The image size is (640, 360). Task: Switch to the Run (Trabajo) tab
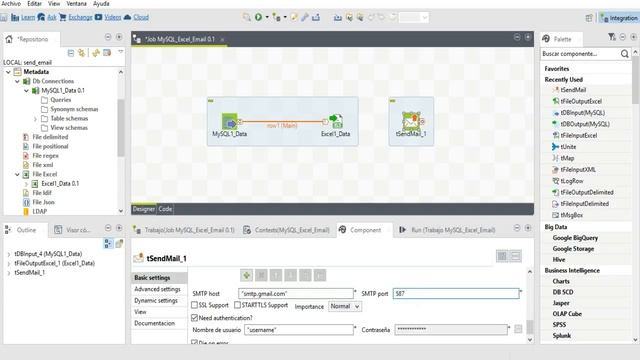[448, 230]
